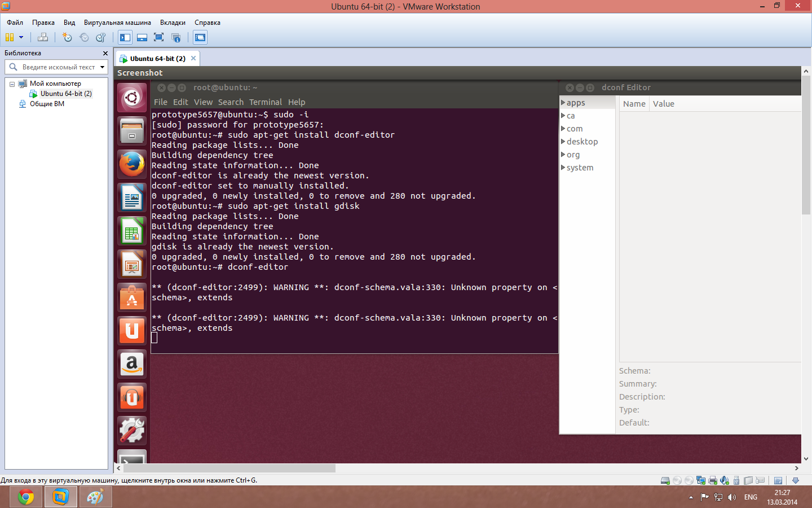Select Ubuntu 64-bit (2) in the library tree
This screenshot has width=812, height=508.
pos(66,94)
